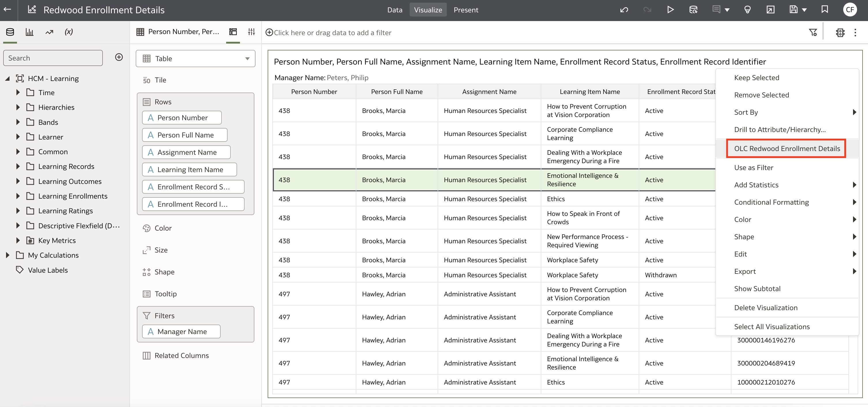Switch to the Present tab

click(x=466, y=10)
